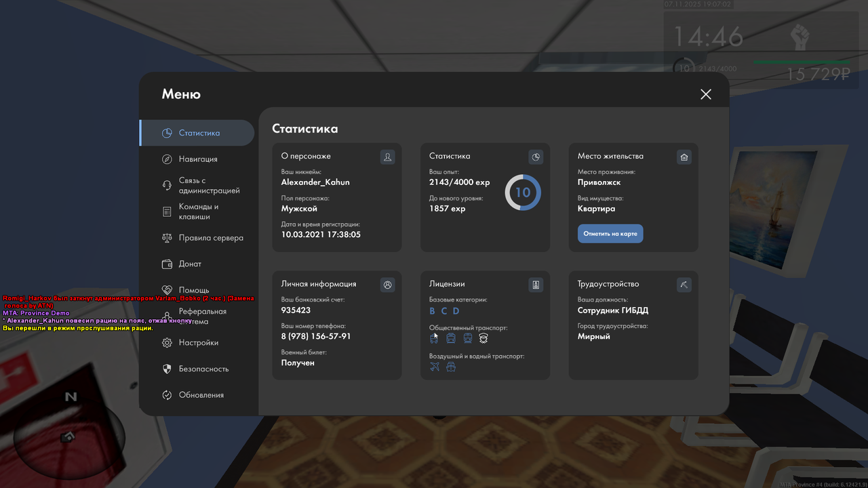Click the tram icon in public transport licenses
Image resolution: width=868 pixels, height=488 pixels.
(450, 338)
